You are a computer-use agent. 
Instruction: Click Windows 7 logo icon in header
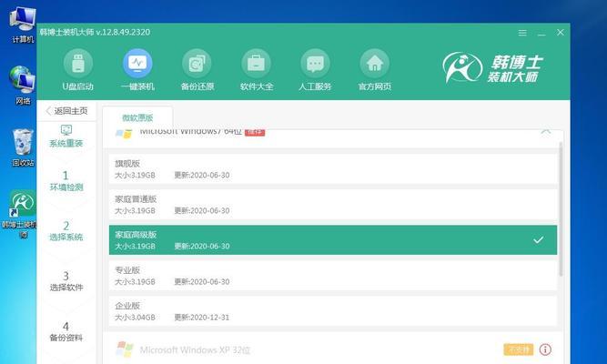point(124,134)
